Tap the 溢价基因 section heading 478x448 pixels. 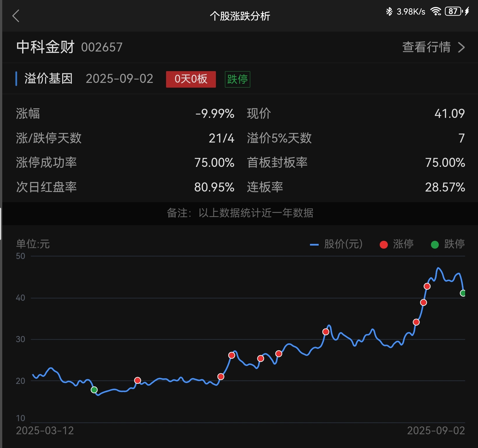tap(48, 79)
